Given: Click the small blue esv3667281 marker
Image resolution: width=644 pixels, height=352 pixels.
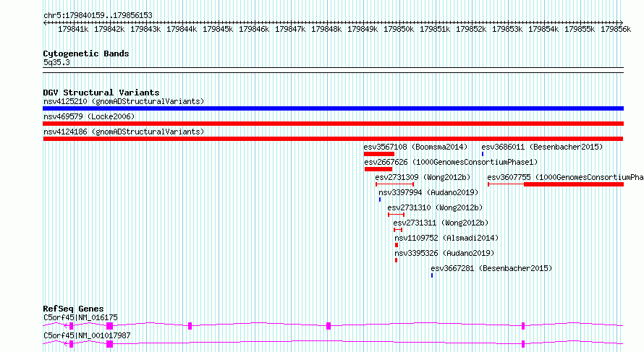Looking at the screenshot, I should click(x=432, y=275).
